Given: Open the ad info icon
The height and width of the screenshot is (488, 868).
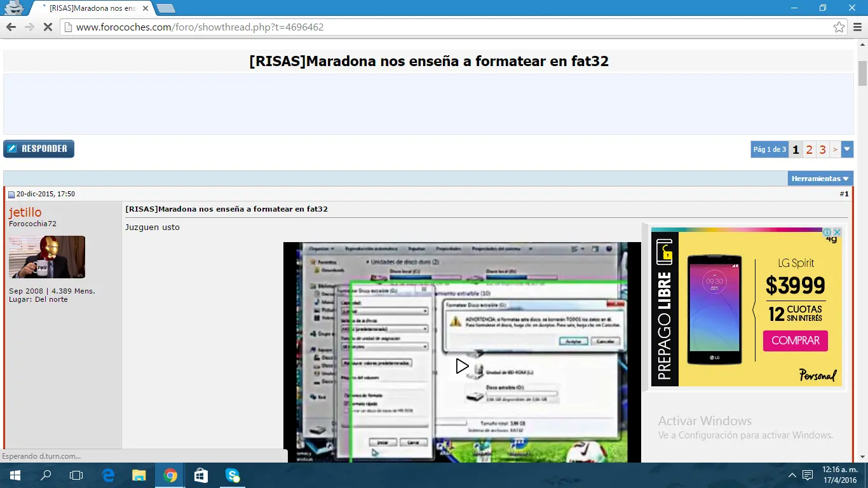Looking at the screenshot, I should coord(827,232).
